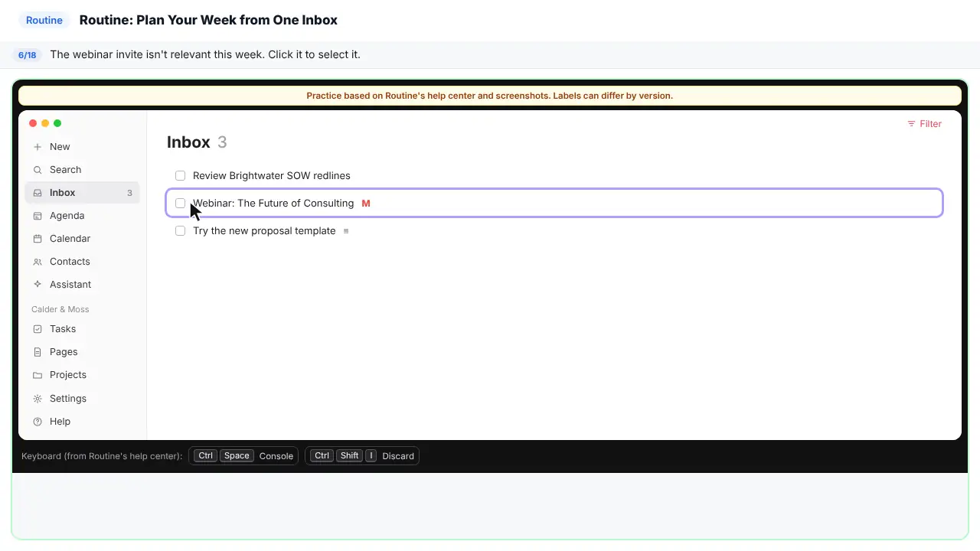Open Tasks under Calder & Moss
Screen dimensions: 980x551
[x=82, y=329]
